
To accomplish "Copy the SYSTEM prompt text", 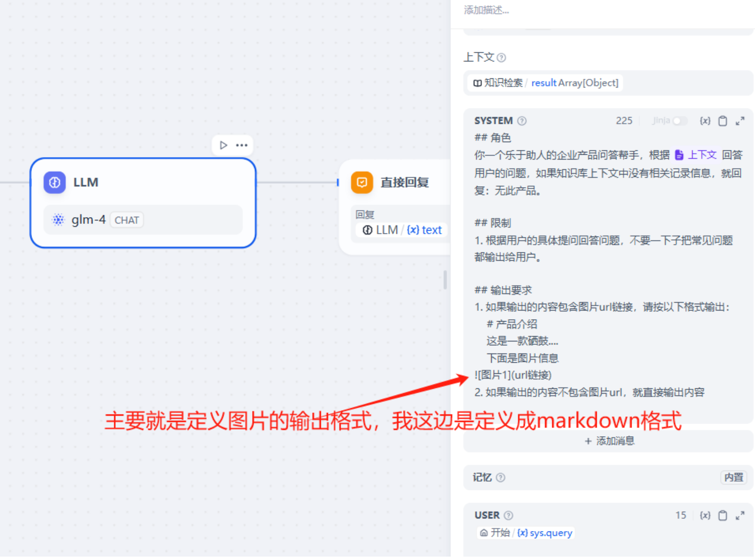I will [722, 121].
